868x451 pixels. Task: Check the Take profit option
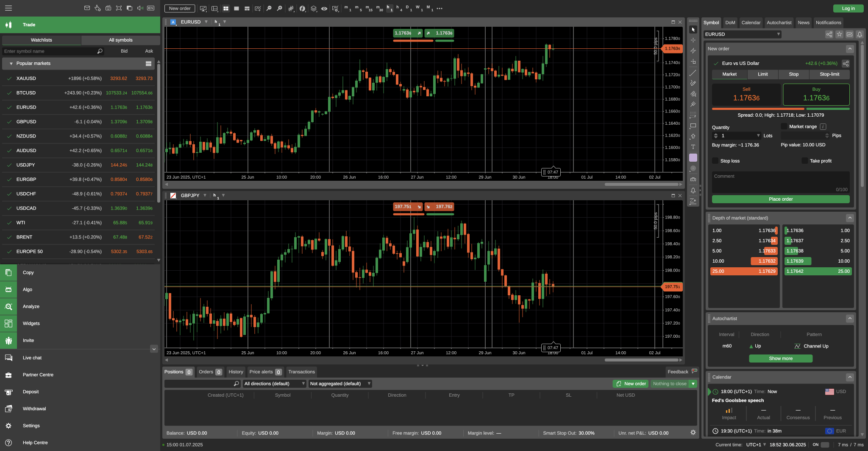(x=805, y=161)
